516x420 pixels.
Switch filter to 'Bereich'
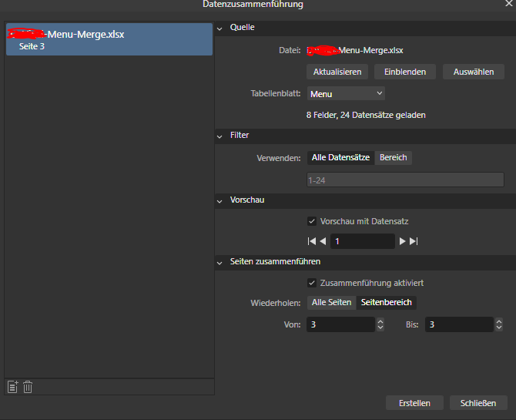(393, 157)
